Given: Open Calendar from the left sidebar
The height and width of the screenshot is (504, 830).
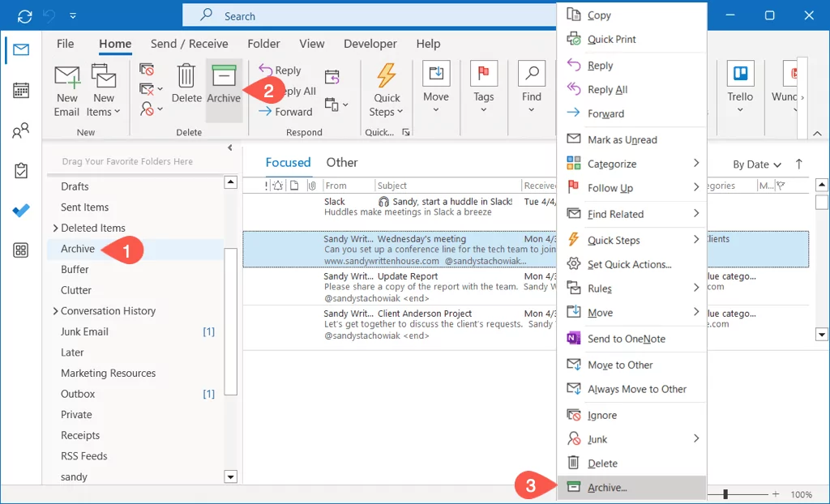Looking at the screenshot, I should (x=21, y=90).
